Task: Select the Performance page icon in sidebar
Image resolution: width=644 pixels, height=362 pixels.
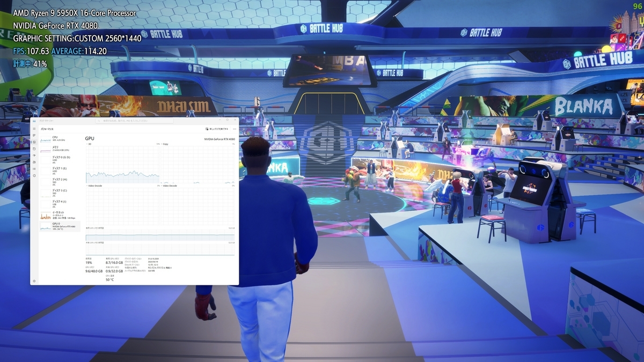Action: [x=34, y=142]
